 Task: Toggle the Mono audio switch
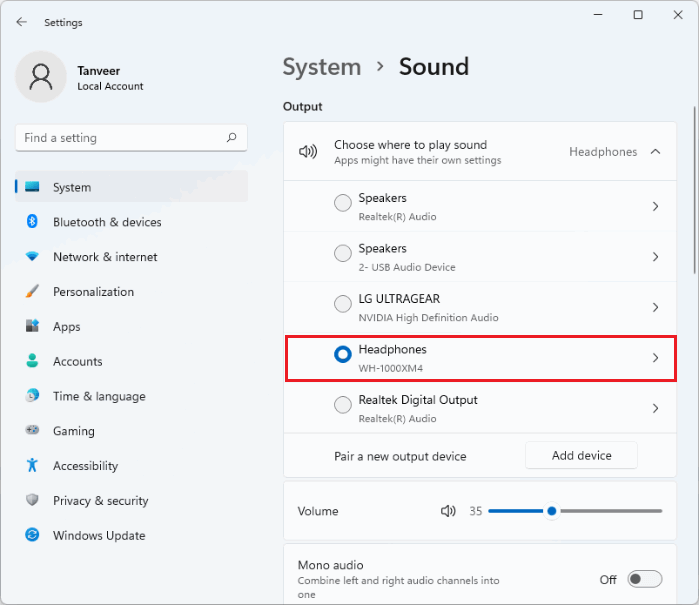645,579
